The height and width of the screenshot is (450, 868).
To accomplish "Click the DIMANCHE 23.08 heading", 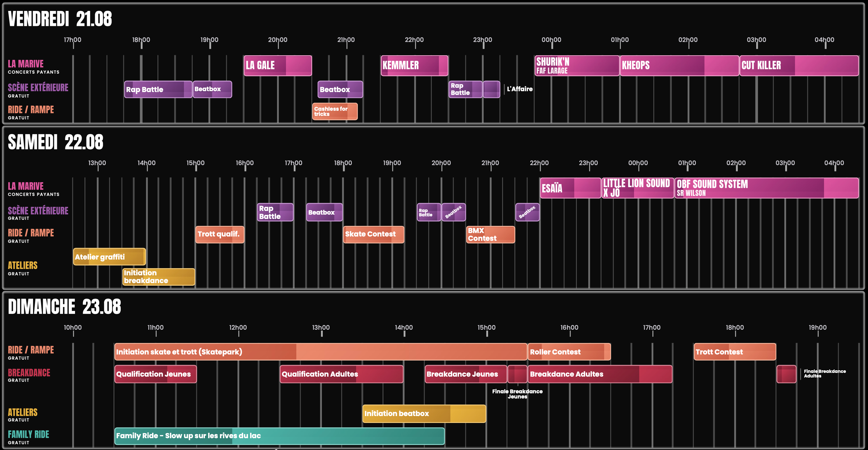I will tap(64, 307).
